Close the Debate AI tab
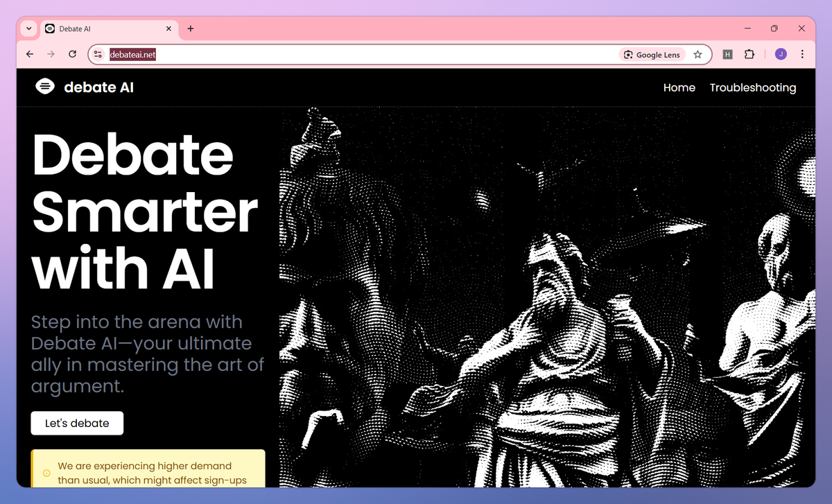 (169, 29)
